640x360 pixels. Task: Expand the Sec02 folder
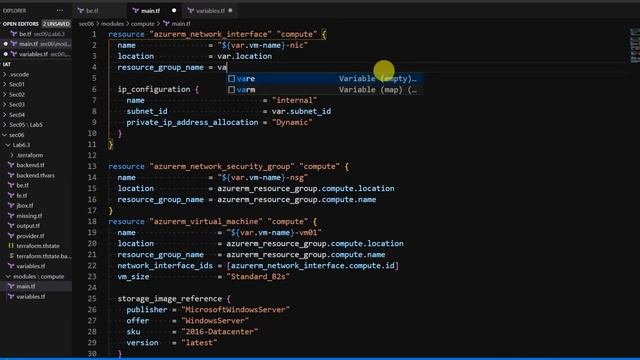[17, 95]
